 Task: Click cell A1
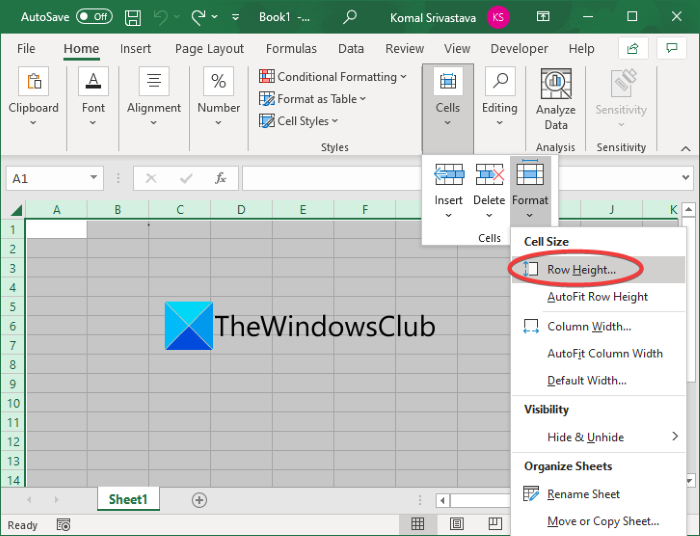click(56, 229)
